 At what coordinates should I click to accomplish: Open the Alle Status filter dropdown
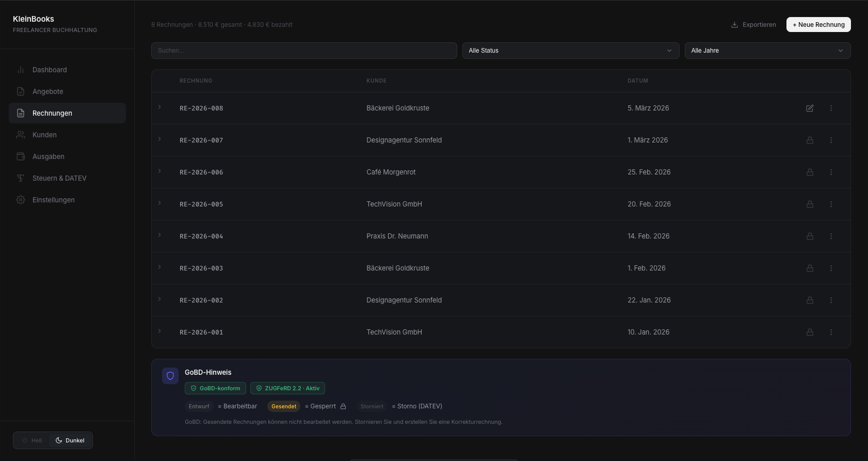pos(570,51)
